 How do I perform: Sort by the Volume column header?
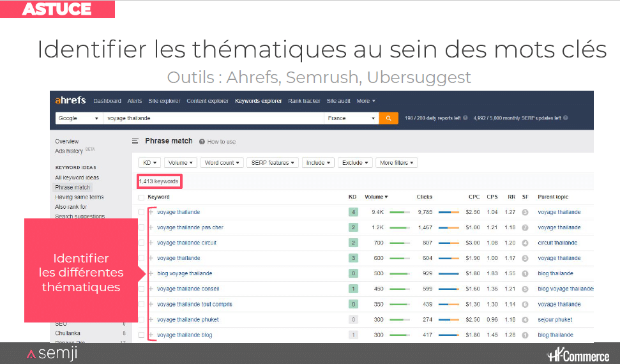click(376, 197)
